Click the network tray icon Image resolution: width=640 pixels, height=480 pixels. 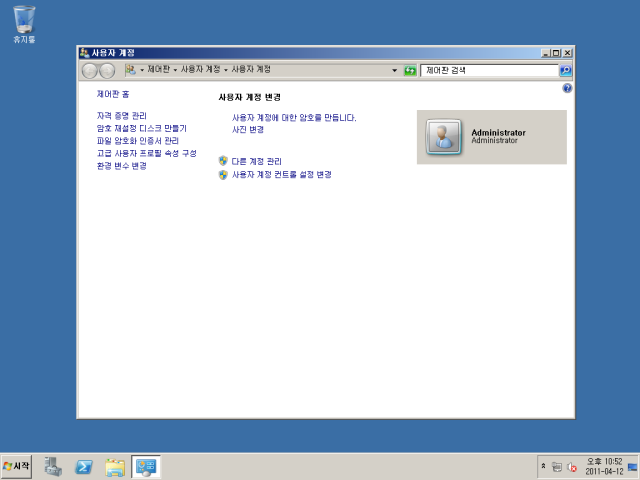[x=557, y=467]
